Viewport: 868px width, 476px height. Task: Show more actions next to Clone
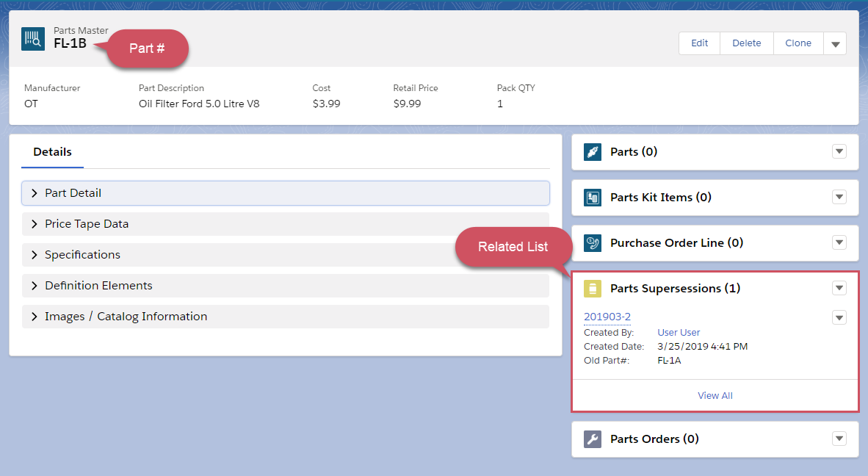pyautogui.click(x=836, y=43)
